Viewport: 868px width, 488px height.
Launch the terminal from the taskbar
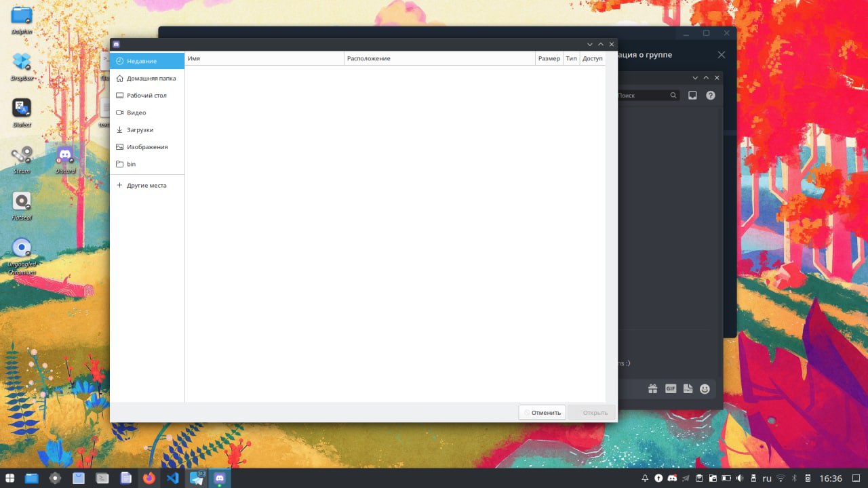tap(102, 478)
